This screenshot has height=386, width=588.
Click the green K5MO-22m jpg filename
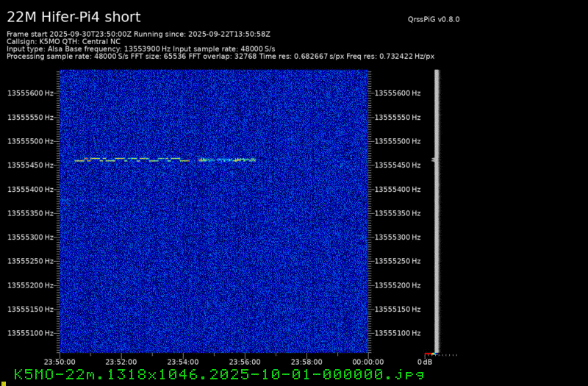pos(219,374)
